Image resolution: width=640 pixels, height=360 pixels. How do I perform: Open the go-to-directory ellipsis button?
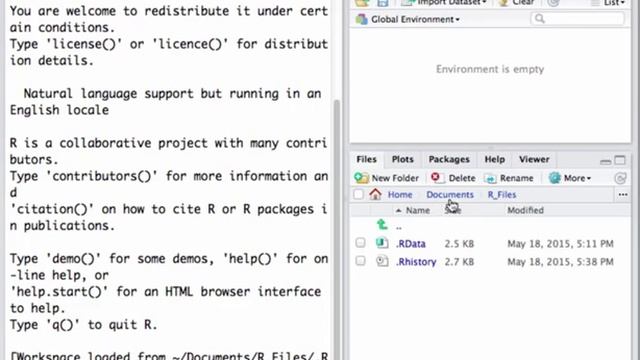623,195
